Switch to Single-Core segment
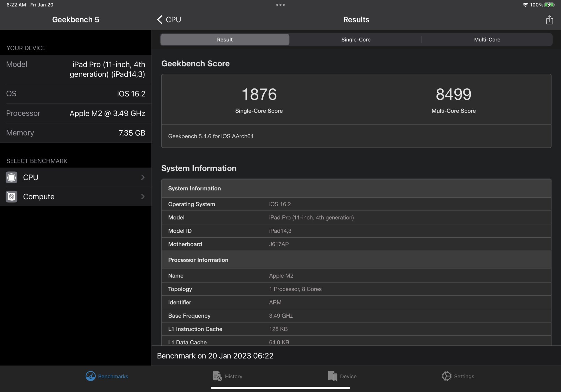This screenshot has width=561, height=392. pos(356,40)
